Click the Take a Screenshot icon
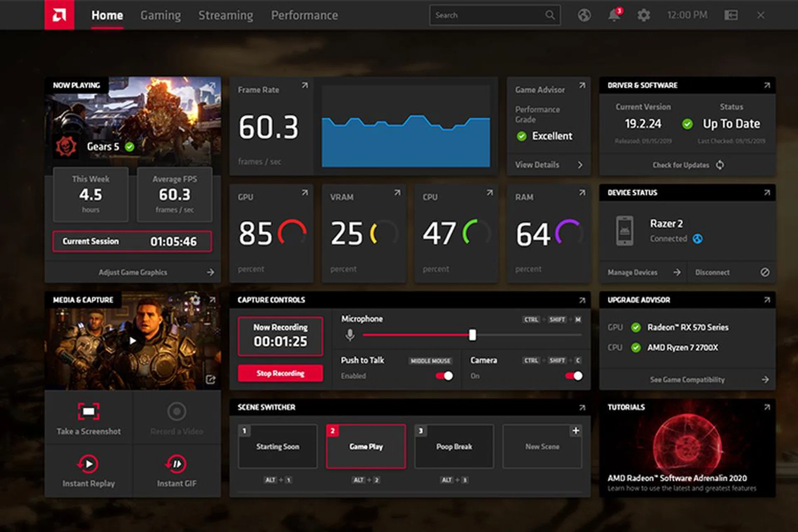This screenshot has width=798, height=532. click(x=89, y=411)
